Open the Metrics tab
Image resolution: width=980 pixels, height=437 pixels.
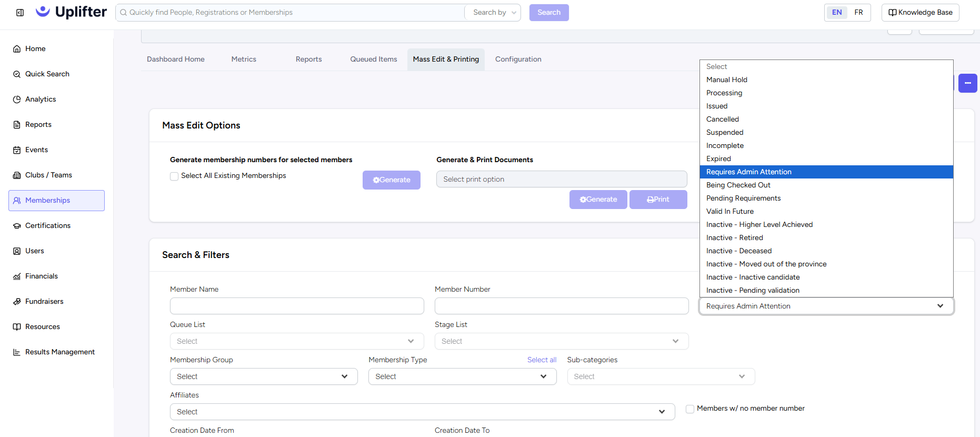[x=244, y=59]
